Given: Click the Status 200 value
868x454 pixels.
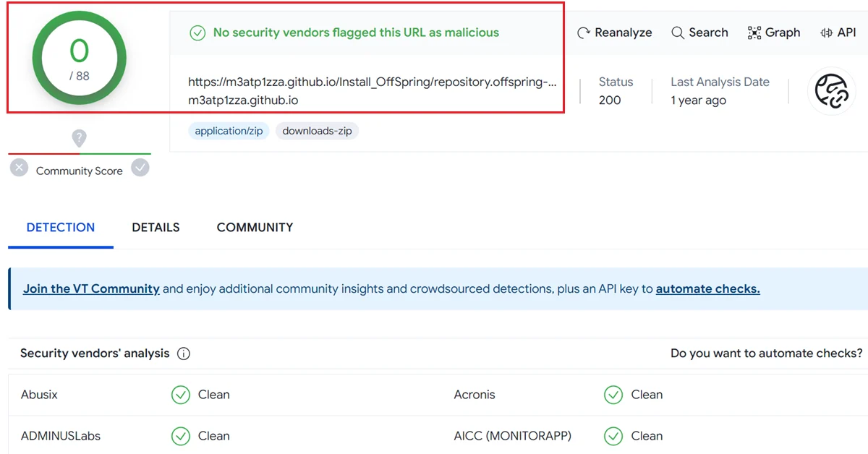Looking at the screenshot, I should [x=610, y=100].
